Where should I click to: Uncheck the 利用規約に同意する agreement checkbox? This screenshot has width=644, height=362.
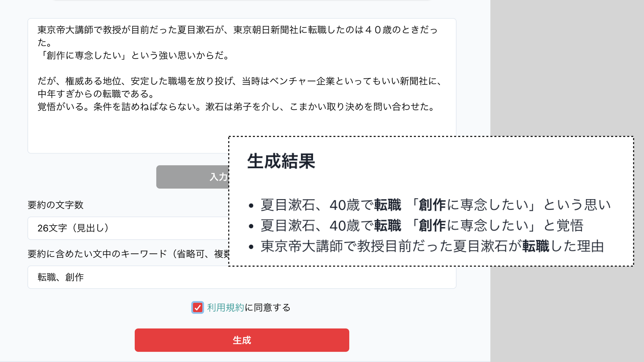(x=198, y=307)
